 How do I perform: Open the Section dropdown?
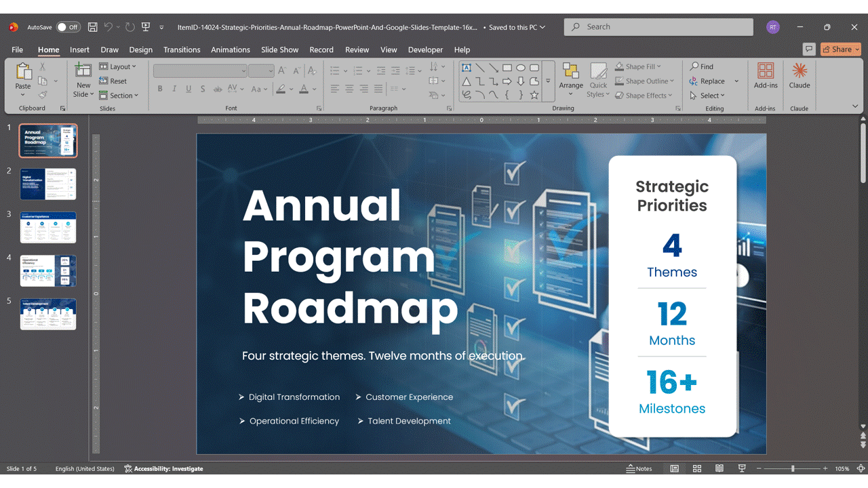coord(119,96)
